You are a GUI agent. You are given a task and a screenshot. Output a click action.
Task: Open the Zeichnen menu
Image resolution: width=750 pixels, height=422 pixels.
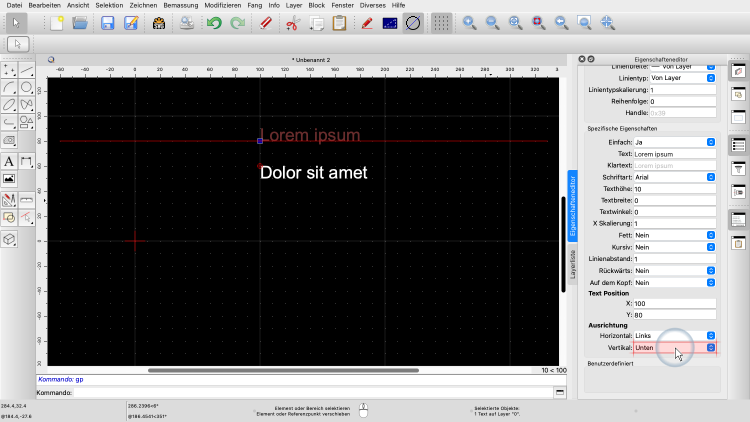point(145,5)
